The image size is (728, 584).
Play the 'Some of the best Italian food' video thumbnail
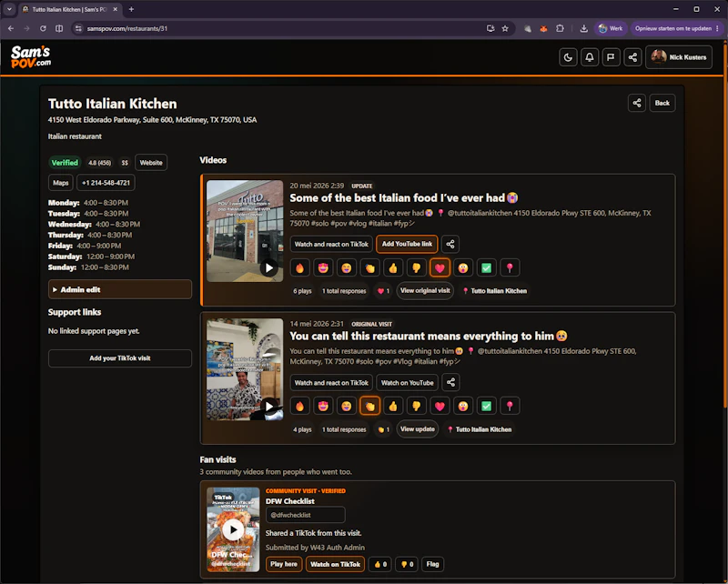point(245,231)
